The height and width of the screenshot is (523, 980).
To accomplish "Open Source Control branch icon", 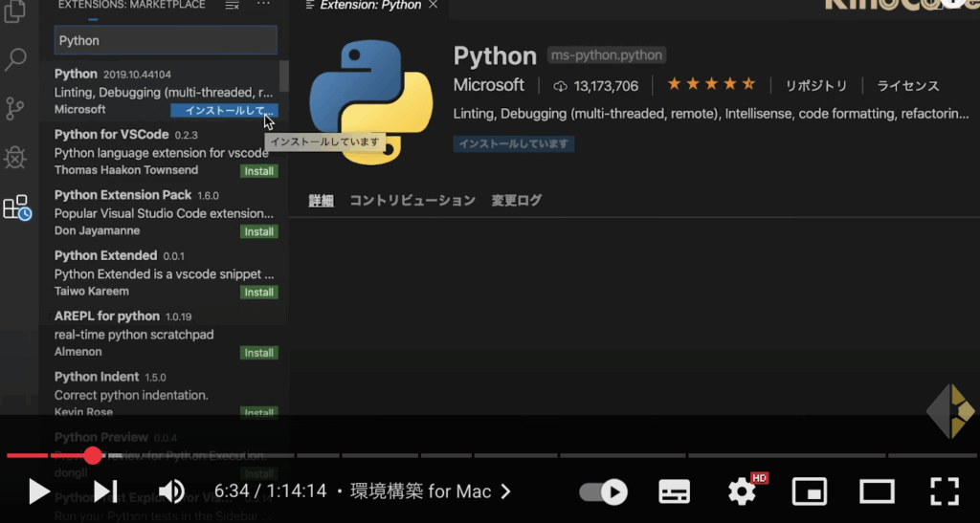I will point(15,109).
